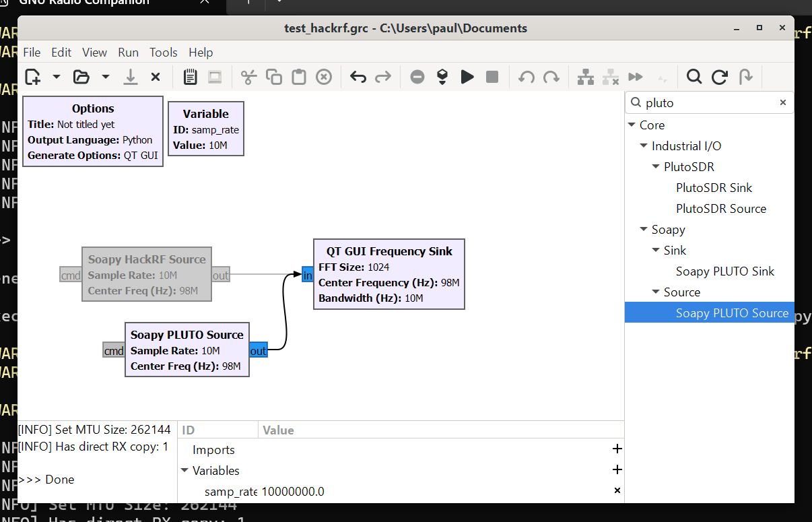The width and height of the screenshot is (812, 522).
Task: Cut selected block with scissors icon
Action: (x=249, y=77)
